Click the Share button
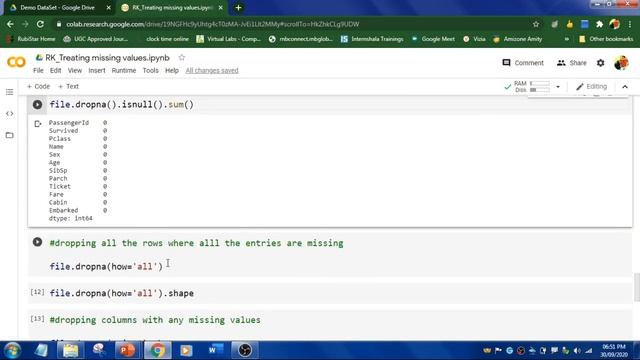The width and height of the screenshot is (640, 360). click(571, 63)
